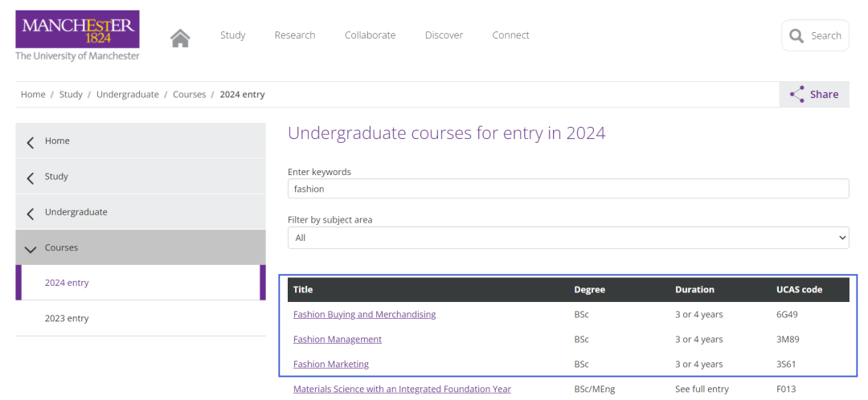Open the Fashion Buying and Merchandising course
Image resolution: width=868 pixels, height=400 pixels.
click(364, 314)
